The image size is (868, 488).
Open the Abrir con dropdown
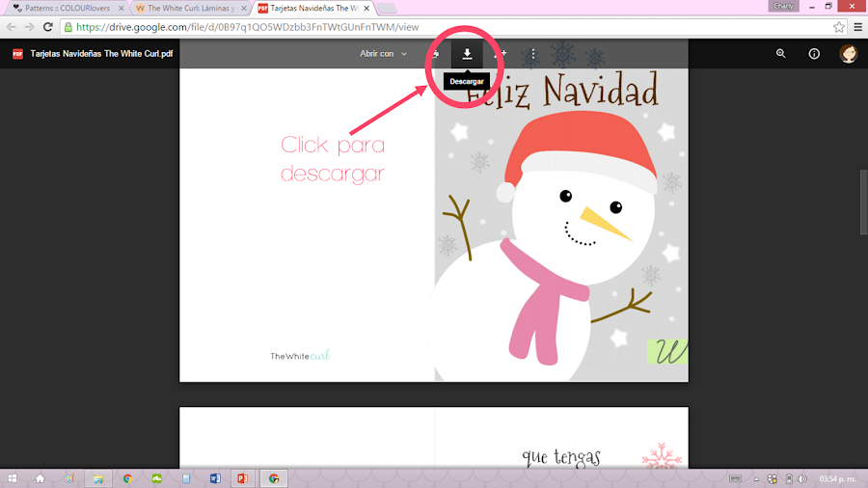coord(383,54)
